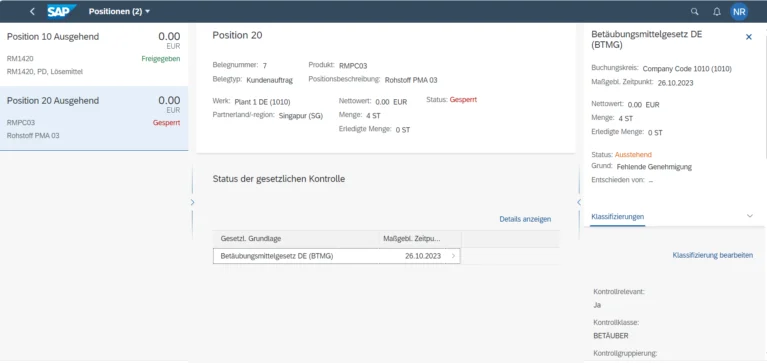
Task: Open the Betäubungsmittelgesetz DE (BTMG) table row
Action: pos(337,256)
